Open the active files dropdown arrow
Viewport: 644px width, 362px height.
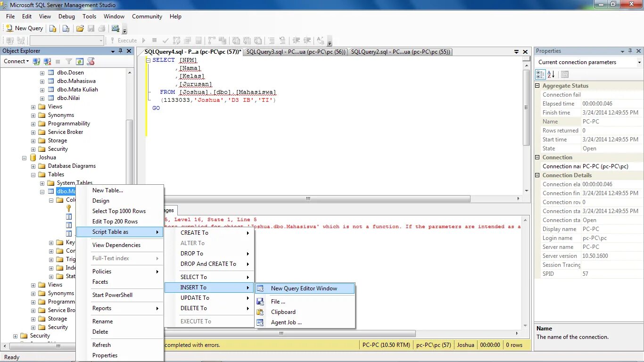pos(517,52)
